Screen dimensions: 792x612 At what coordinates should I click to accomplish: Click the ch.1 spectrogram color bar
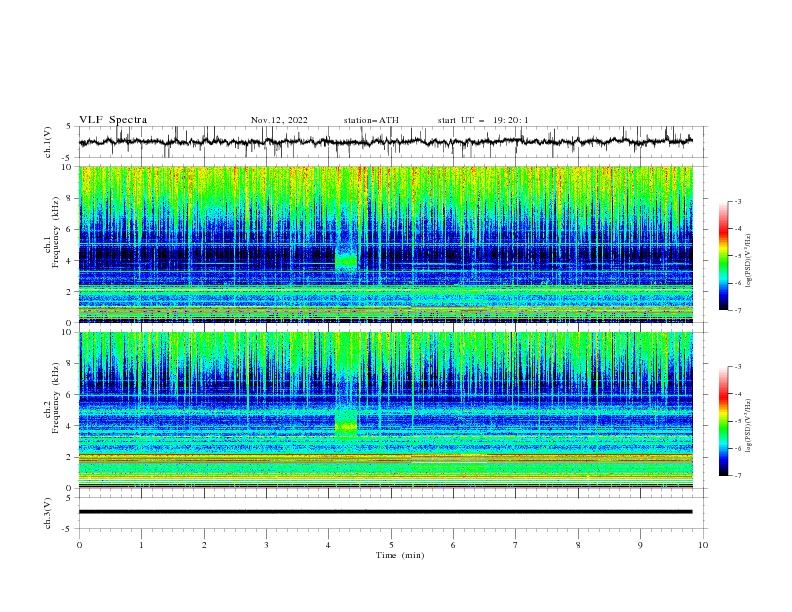[723, 256]
